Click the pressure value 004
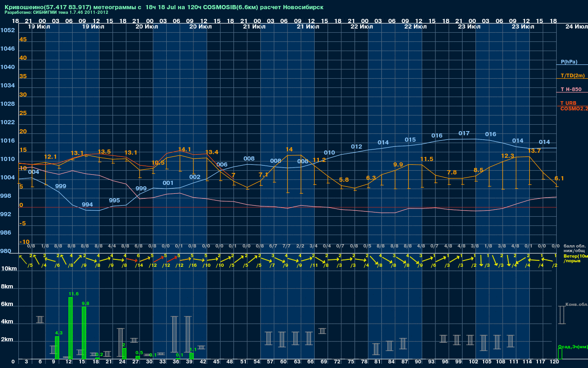Image resolution: width=588 pixels, height=368 pixels. click(34, 172)
